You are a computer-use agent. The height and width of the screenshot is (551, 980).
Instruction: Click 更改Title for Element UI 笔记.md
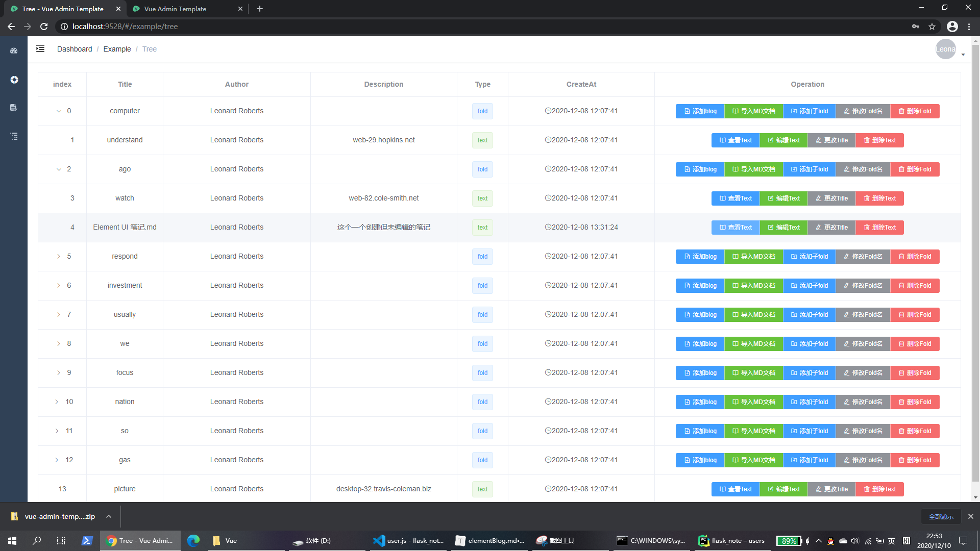tap(831, 228)
